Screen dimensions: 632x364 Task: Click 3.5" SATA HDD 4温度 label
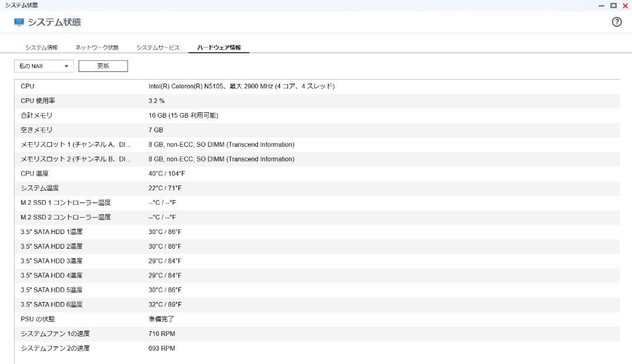[x=51, y=275]
